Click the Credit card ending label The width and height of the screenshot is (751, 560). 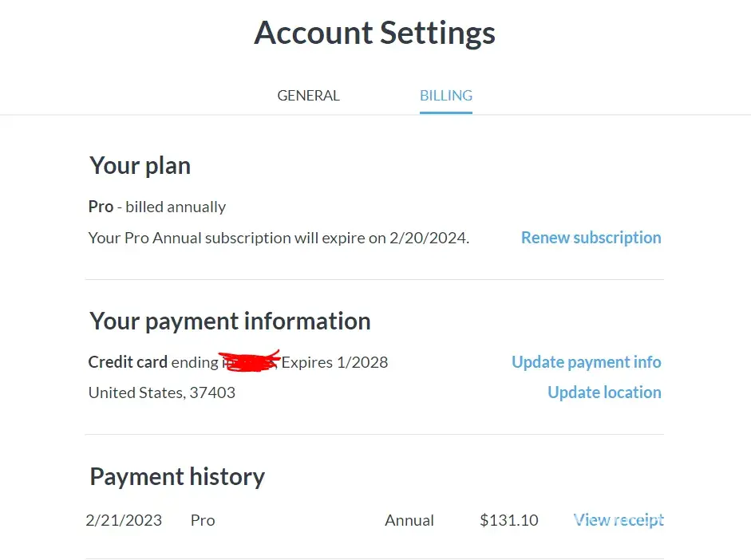point(152,362)
